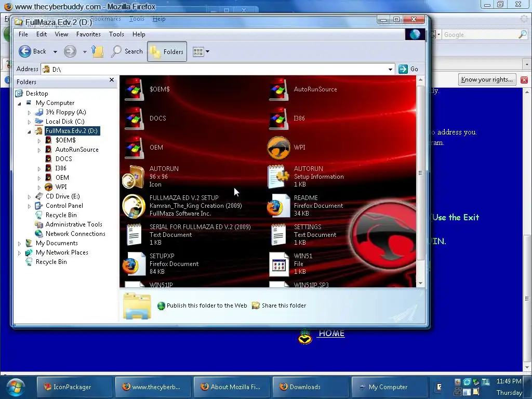Select WPI in the folder tree

(61, 187)
